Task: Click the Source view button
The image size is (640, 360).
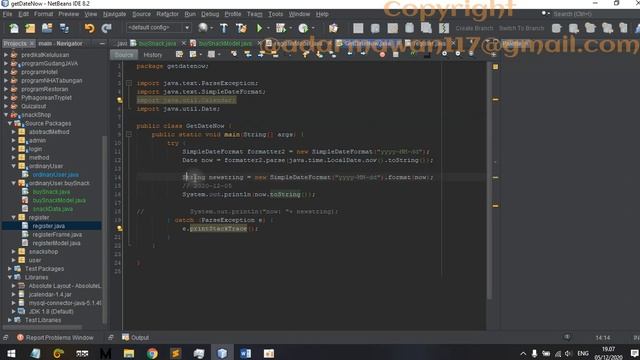Action: (124, 55)
